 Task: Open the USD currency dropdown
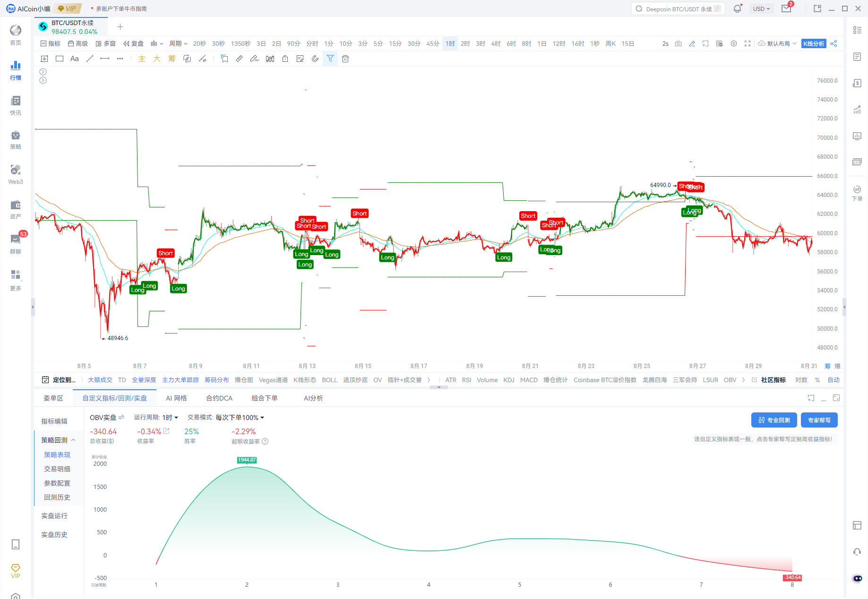click(761, 9)
